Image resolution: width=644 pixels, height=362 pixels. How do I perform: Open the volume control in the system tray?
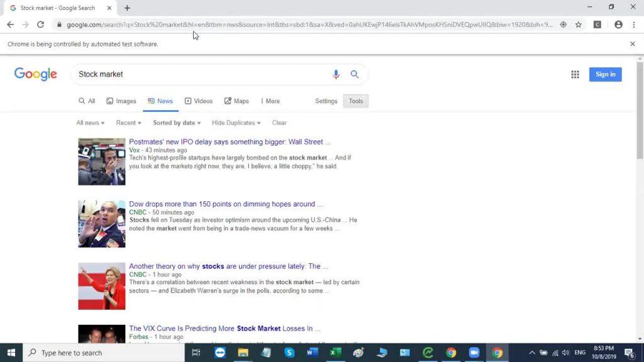click(565, 353)
